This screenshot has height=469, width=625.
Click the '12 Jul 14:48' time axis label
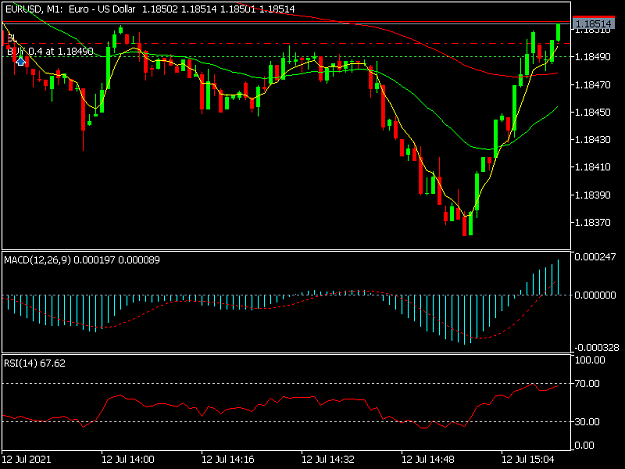[x=428, y=459]
